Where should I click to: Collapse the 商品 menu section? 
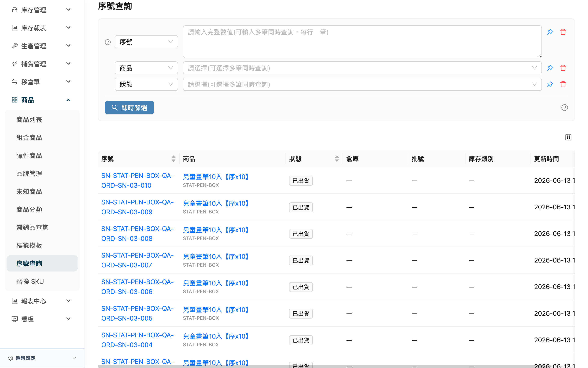(x=68, y=100)
